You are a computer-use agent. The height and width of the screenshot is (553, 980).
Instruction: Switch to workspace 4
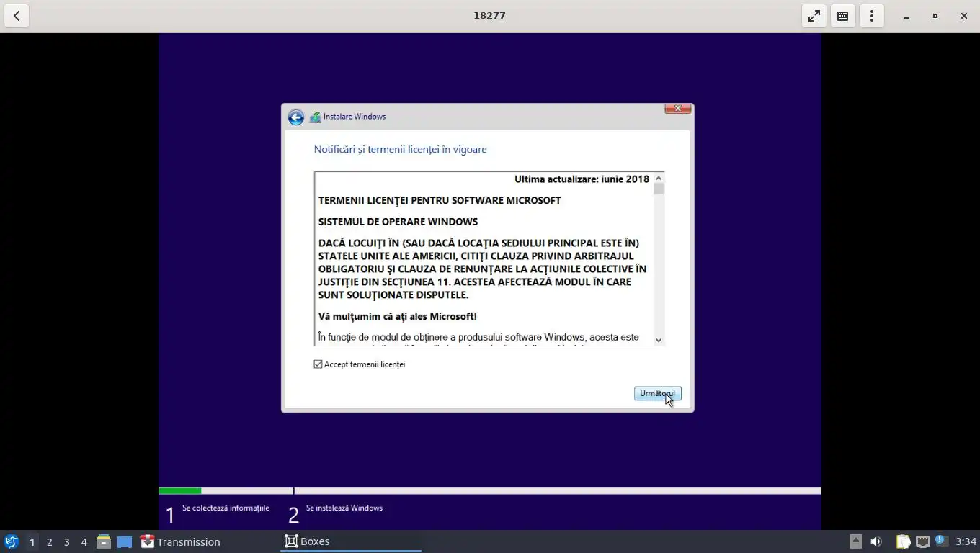84,542
